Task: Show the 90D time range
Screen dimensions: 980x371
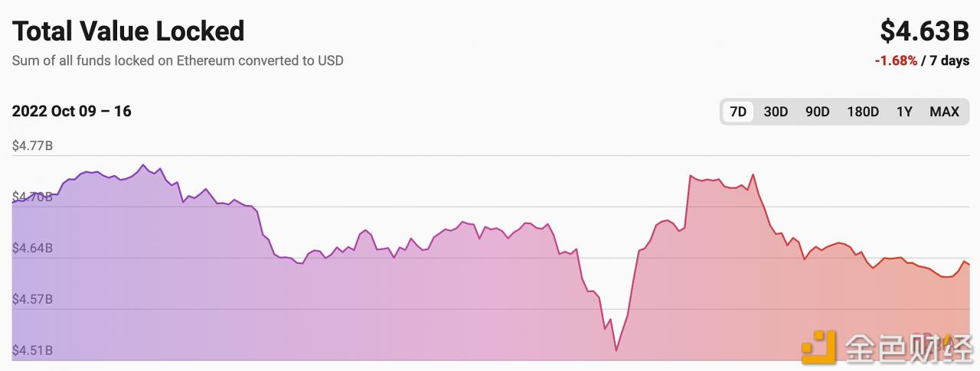Action: click(817, 112)
